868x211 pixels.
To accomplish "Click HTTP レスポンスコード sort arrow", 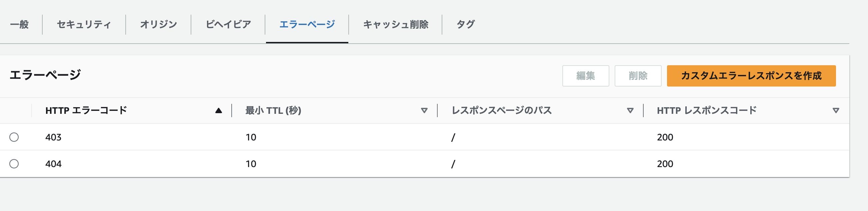I will pyautogui.click(x=835, y=110).
